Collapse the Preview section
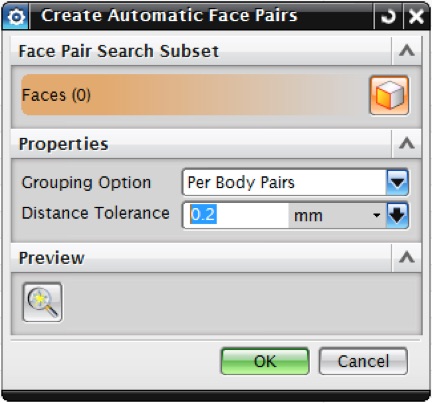This screenshot has width=432, height=403. tap(407, 257)
